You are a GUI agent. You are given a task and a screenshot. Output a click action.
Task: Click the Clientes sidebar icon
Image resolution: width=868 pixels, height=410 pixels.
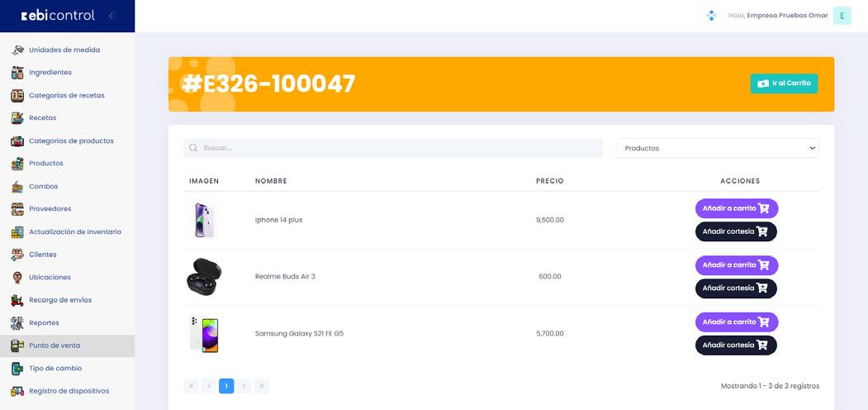17,255
